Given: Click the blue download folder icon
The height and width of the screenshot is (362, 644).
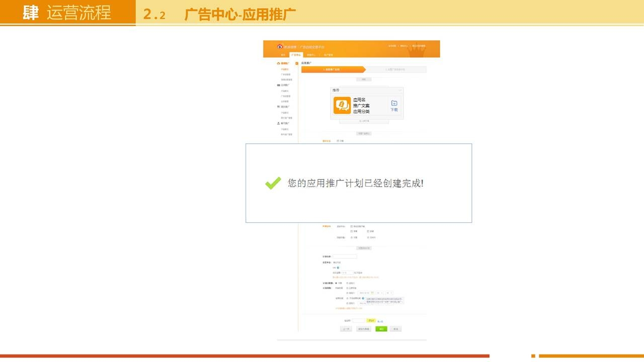Looking at the screenshot, I should point(394,103).
